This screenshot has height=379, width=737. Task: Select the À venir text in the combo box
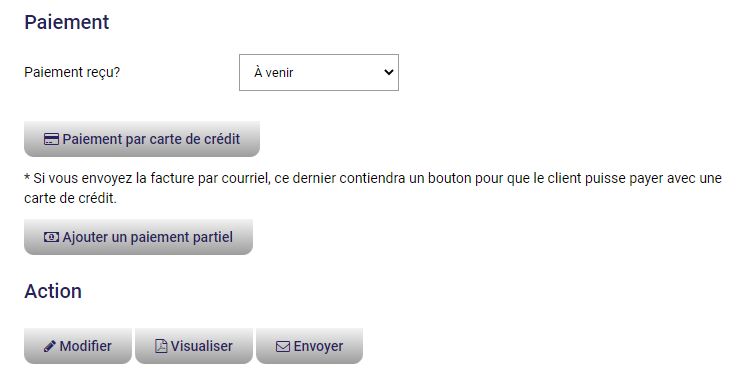coord(274,72)
